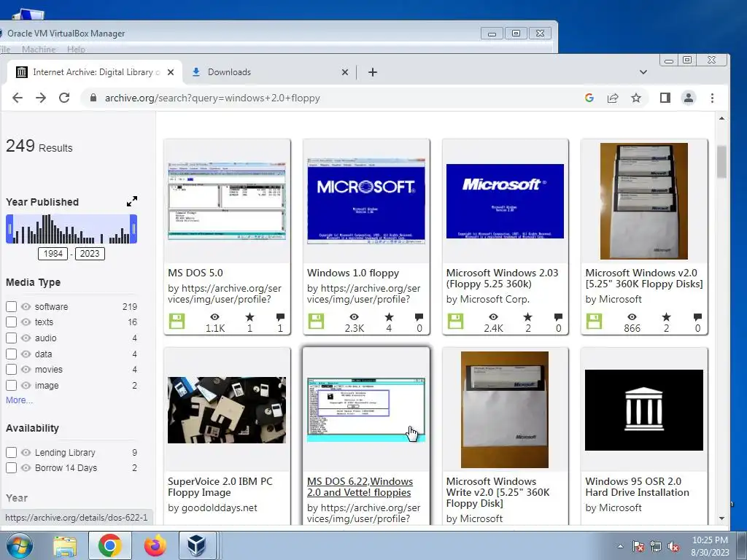Toggle the eye icon next to software

[26, 307]
